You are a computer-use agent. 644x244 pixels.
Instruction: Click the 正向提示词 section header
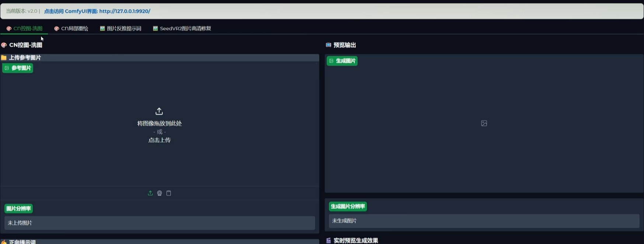tap(160, 241)
